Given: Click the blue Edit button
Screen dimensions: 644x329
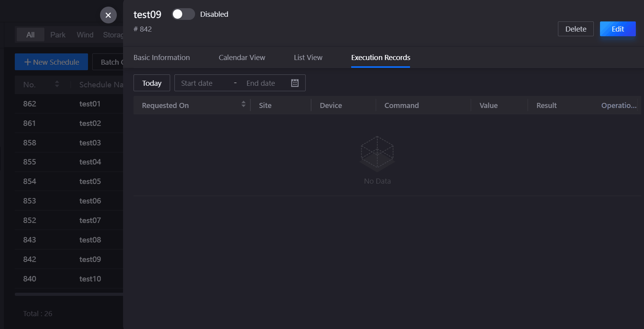Looking at the screenshot, I should pyautogui.click(x=618, y=29).
